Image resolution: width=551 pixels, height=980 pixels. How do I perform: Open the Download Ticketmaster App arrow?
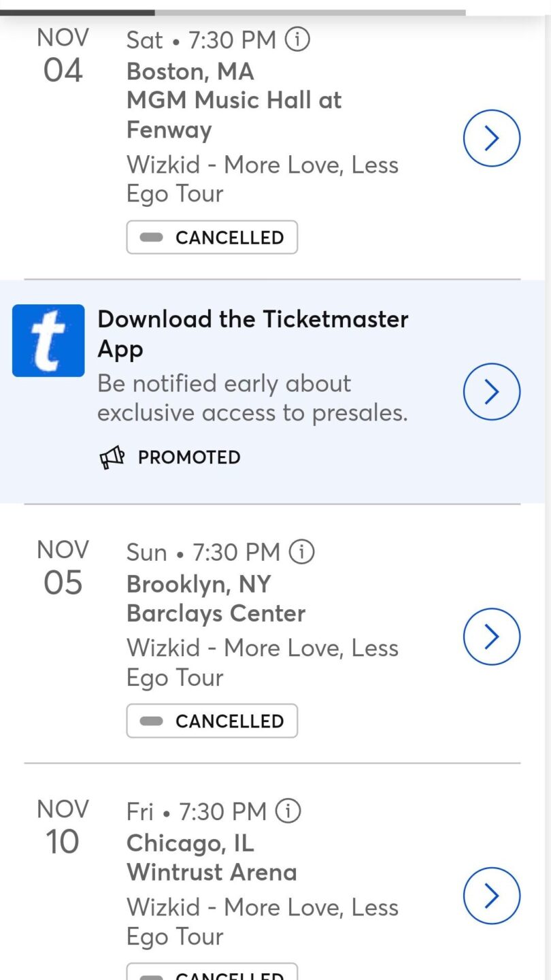click(x=491, y=392)
